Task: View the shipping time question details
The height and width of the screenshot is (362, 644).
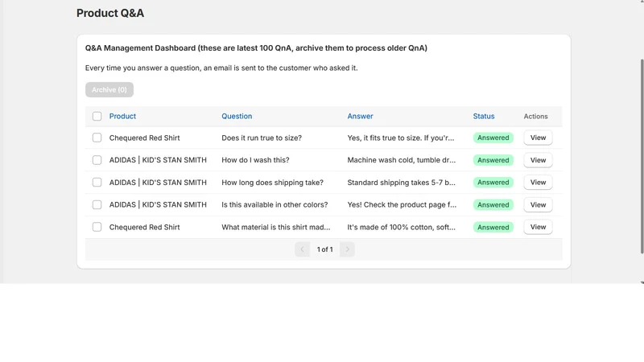Action: 538,183
